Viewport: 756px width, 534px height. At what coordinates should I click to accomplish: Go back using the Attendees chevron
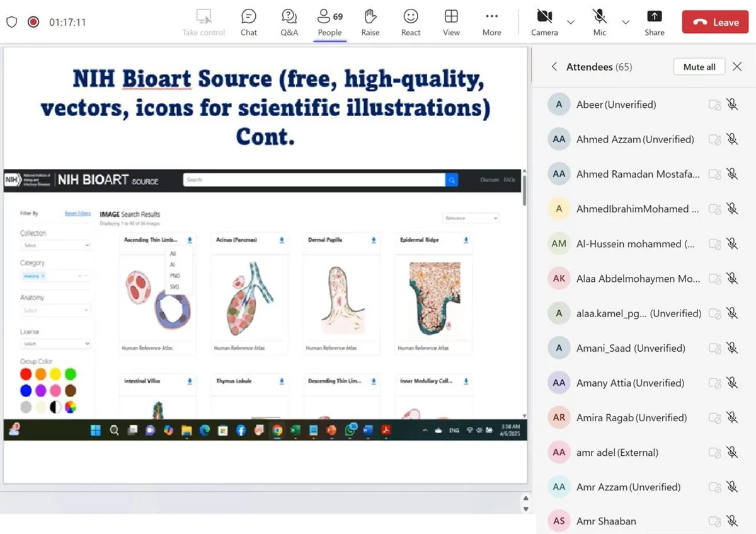click(554, 67)
